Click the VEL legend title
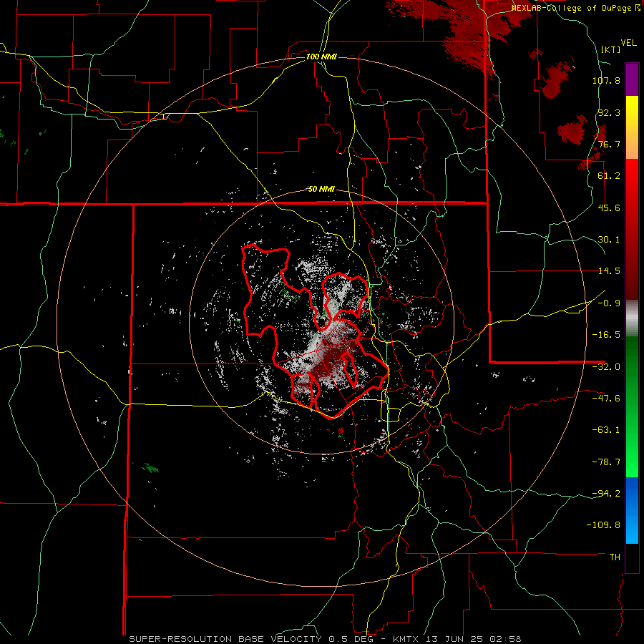The image size is (644, 644). (628, 43)
